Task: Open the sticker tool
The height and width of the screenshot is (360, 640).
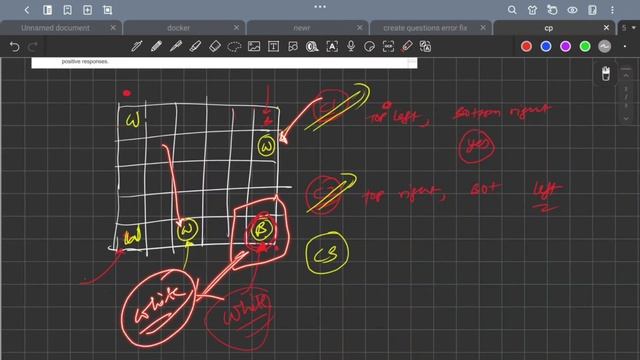Action: coord(369,47)
